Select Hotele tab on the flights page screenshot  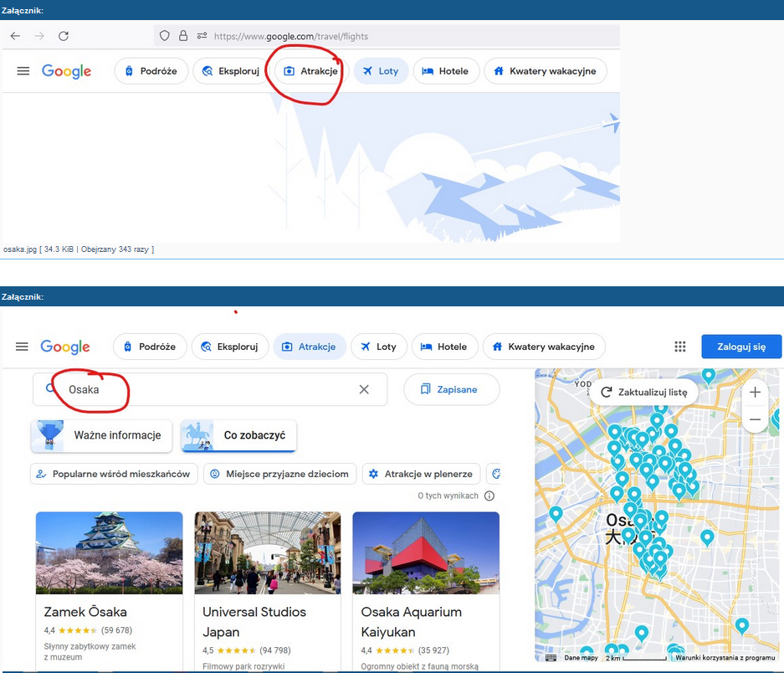pyautogui.click(x=446, y=71)
